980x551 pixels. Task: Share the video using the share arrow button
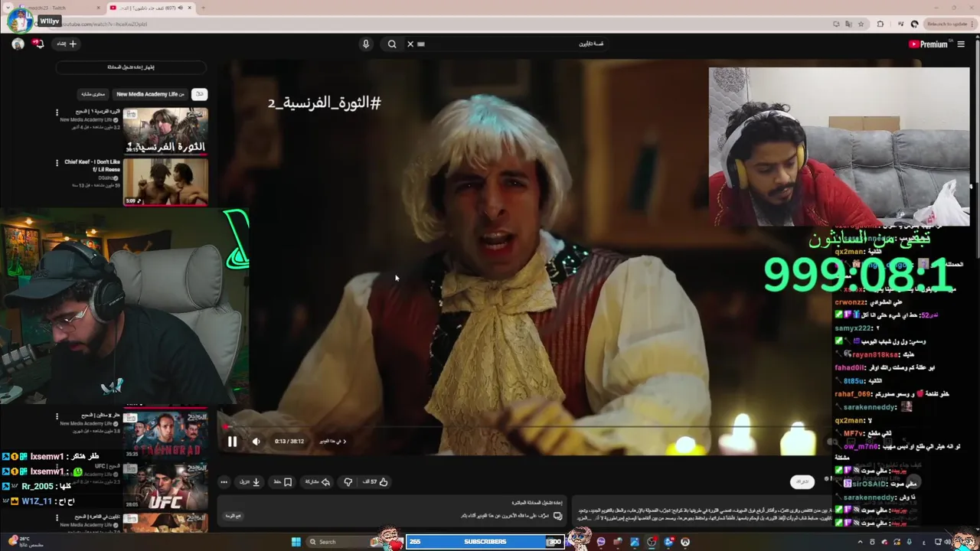point(318,481)
